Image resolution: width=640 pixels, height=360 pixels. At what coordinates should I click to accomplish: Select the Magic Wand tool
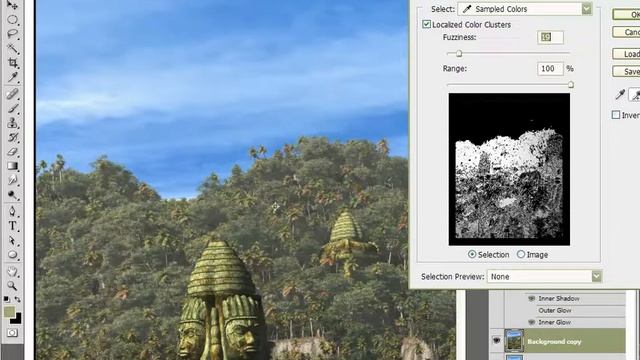12,48
